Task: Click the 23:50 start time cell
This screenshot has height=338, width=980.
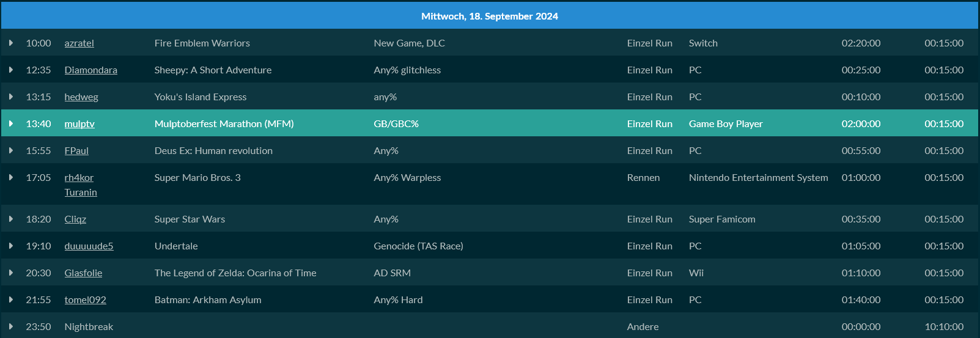Action: tap(39, 327)
